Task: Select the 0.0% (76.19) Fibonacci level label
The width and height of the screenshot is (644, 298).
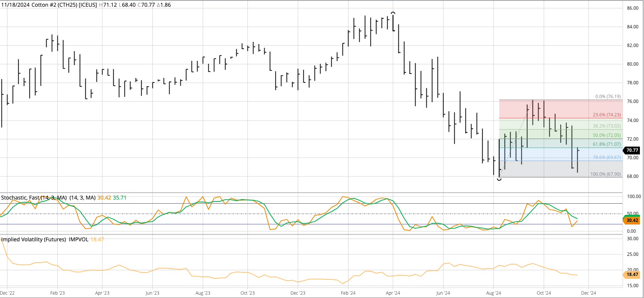Action: (608, 97)
